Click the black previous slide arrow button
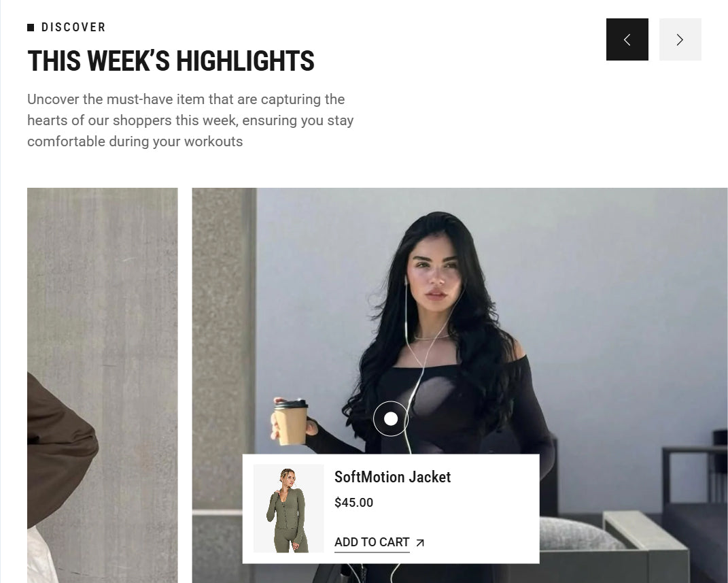Viewport: 728px width, 583px height. [627, 39]
